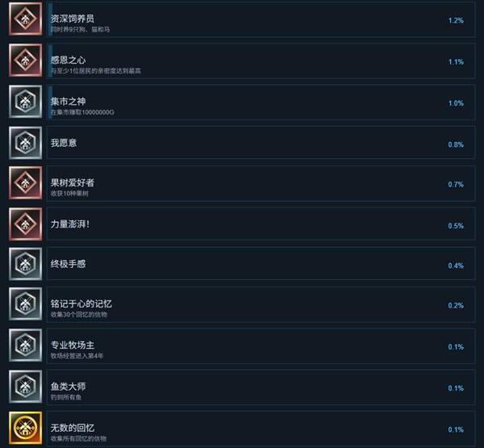This screenshot has width=484, height=448.
Task: Click the 感恩之心 achievement badge icon
Action: click(x=25, y=61)
